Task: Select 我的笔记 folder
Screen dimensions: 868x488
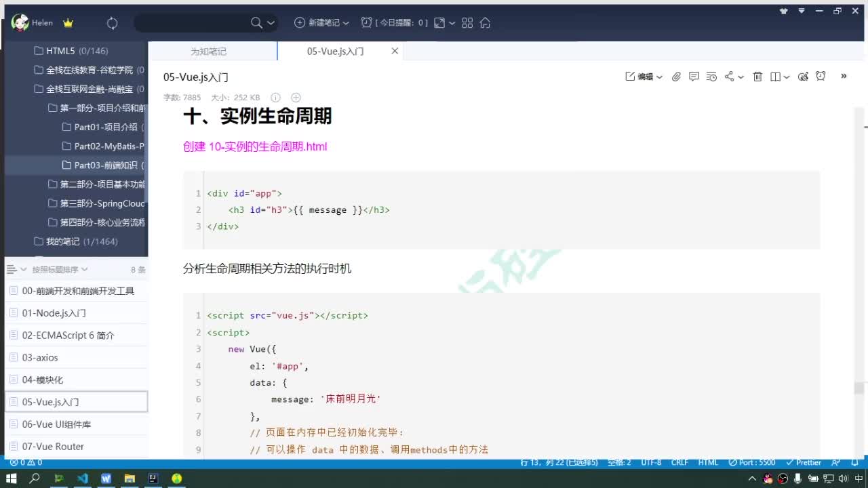Action: click(76, 241)
